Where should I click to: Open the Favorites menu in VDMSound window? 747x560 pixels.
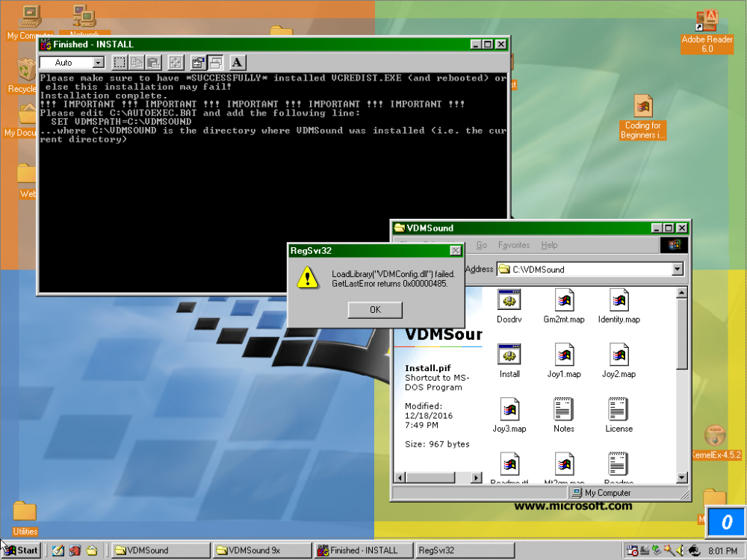(x=513, y=245)
